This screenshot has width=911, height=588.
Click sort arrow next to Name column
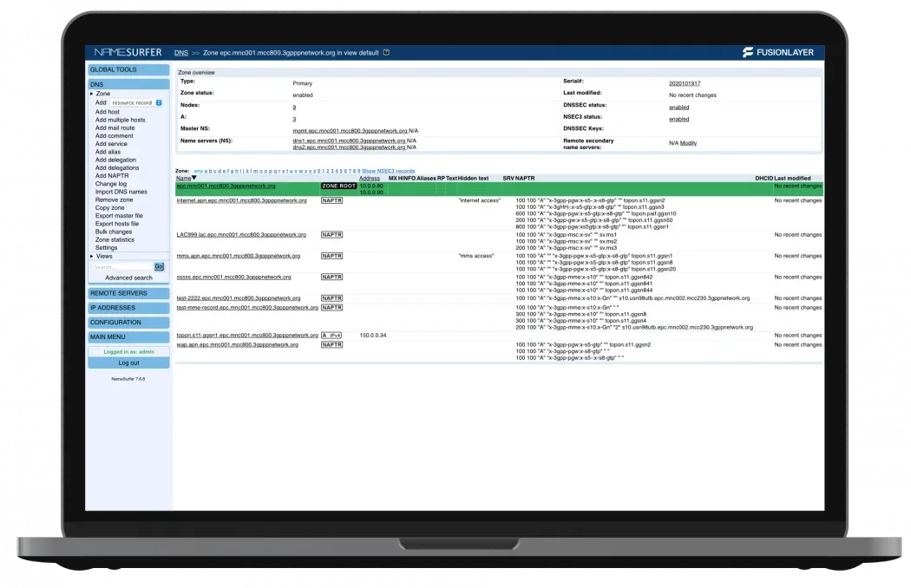[x=194, y=178]
